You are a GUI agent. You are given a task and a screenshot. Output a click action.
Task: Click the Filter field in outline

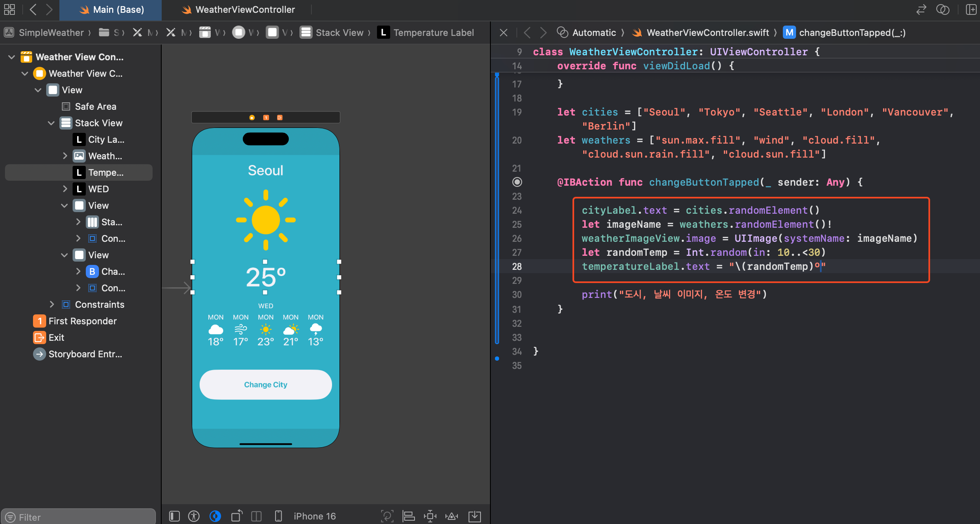click(78, 517)
